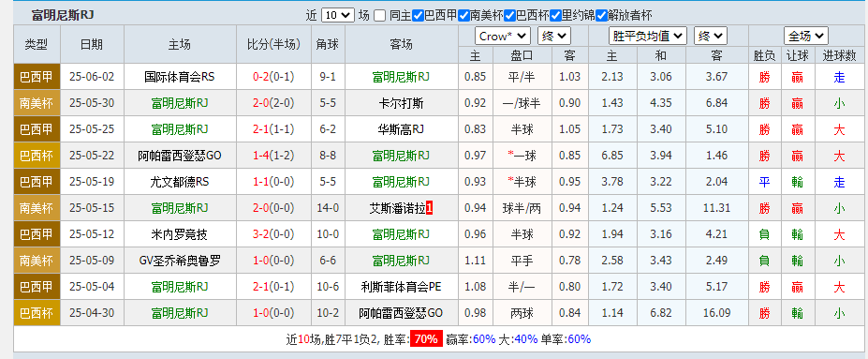Uncheck the 南美杯 league filter
This screenshot has width=868, height=359.
coord(463,16)
